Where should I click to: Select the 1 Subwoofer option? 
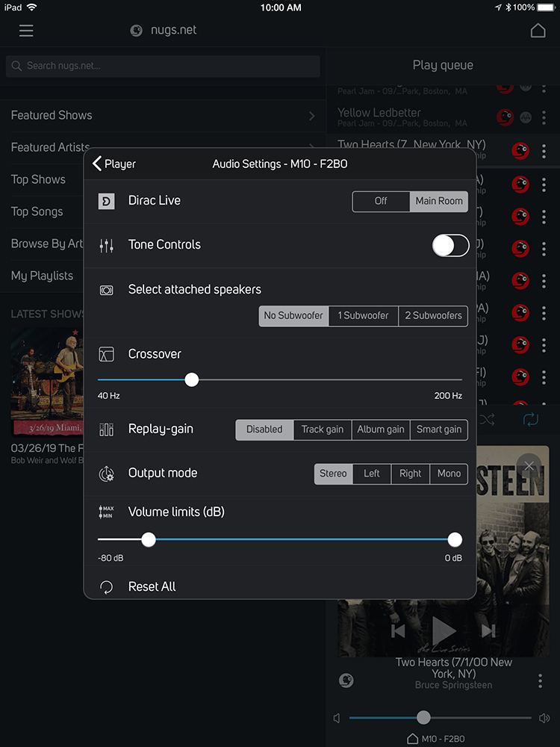tap(363, 315)
